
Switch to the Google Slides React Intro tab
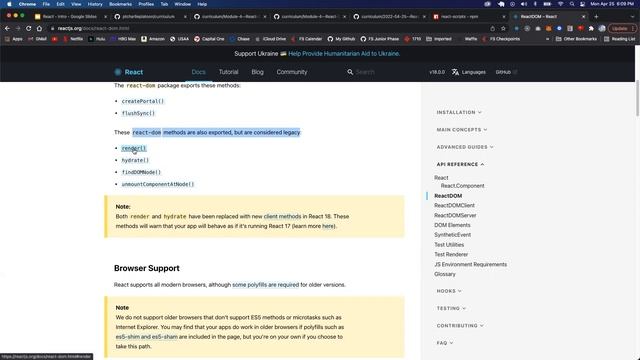coord(70,17)
